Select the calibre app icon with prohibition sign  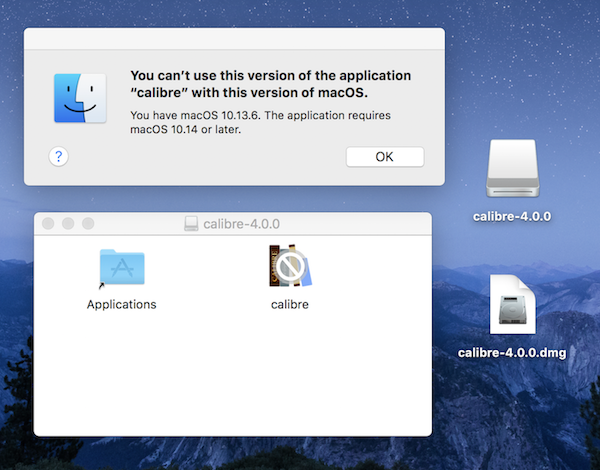click(x=290, y=266)
